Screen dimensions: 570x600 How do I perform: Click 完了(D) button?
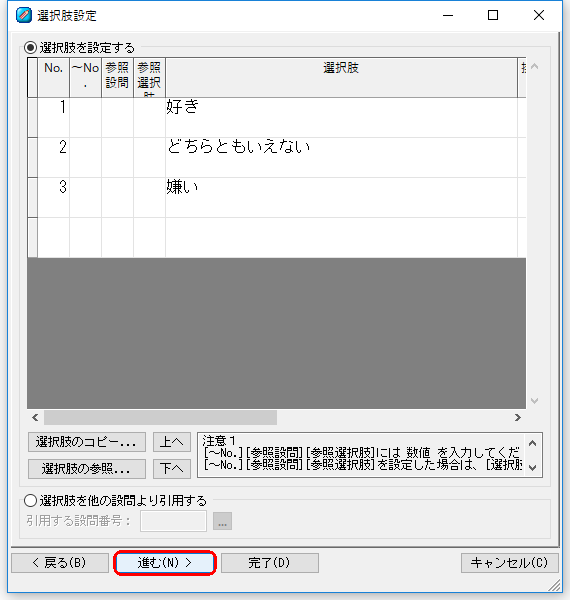pyautogui.click(x=270, y=563)
